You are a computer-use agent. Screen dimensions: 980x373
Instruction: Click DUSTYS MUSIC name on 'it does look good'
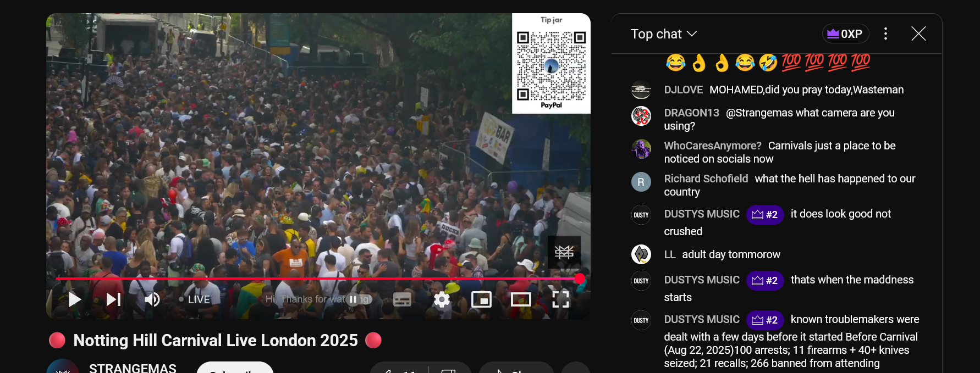click(x=702, y=214)
